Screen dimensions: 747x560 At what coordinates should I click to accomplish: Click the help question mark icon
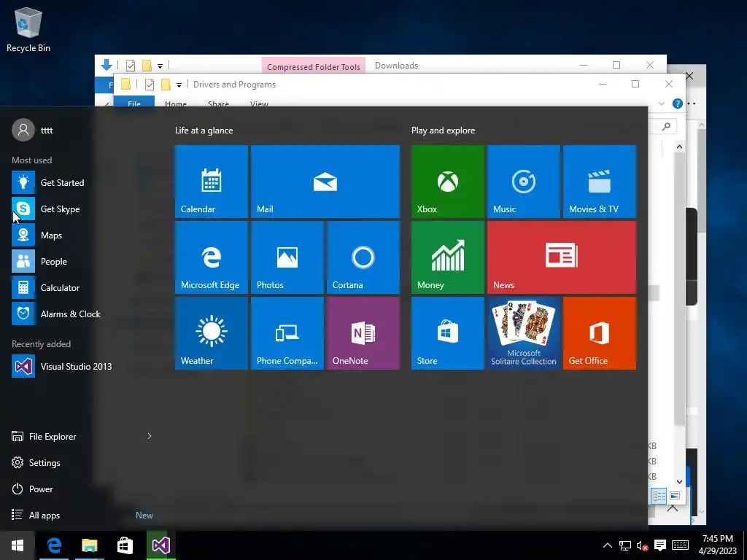click(x=677, y=104)
